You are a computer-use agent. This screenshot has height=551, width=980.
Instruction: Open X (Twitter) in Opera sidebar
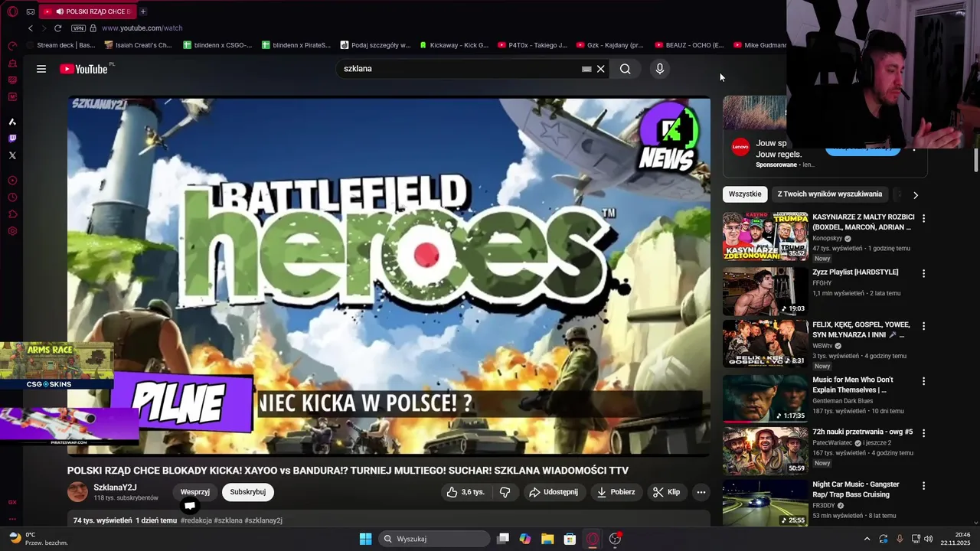[x=12, y=155]
